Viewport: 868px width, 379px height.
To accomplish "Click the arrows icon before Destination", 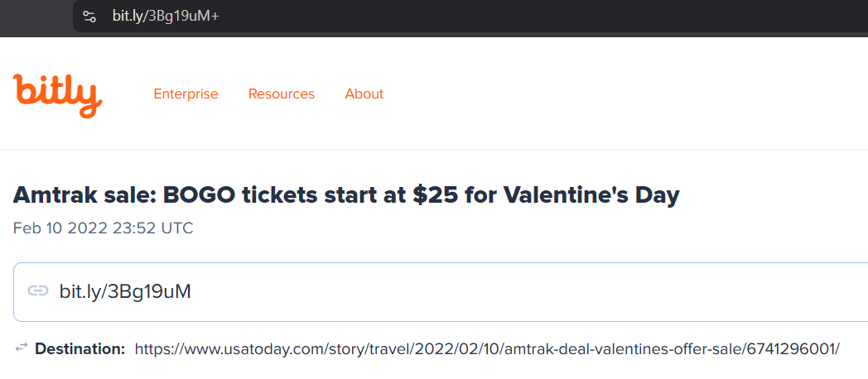I will (x=22, y=348).
